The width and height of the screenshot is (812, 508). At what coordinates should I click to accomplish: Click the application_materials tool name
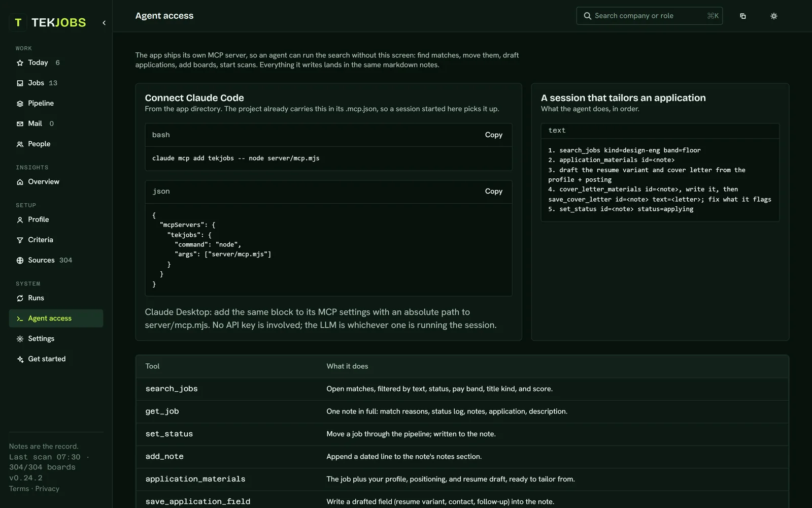[195, 479]
